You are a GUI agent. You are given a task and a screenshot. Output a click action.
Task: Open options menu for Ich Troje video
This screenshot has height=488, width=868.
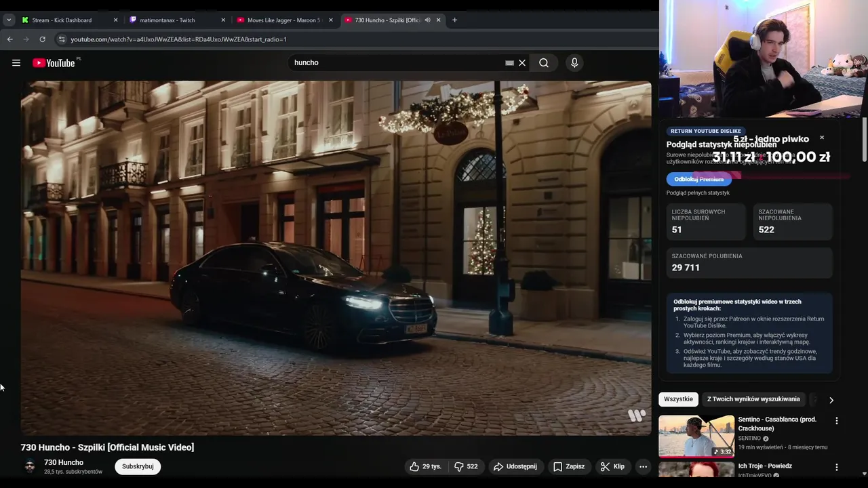click(x=836, y=467)
